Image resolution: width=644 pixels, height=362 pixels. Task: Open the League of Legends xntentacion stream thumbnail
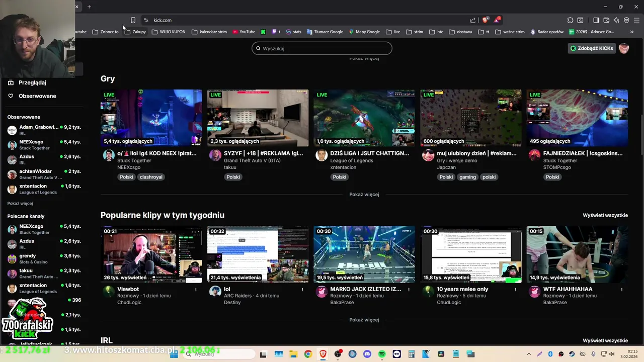pyautogui.click(x=364, y=118)
